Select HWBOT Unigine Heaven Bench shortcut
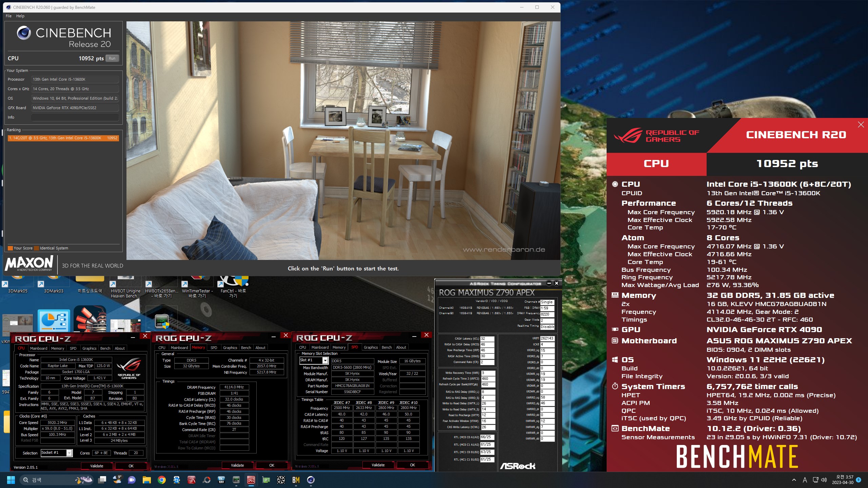The width and height of the screenshot is (868, 488). [125, 287]
